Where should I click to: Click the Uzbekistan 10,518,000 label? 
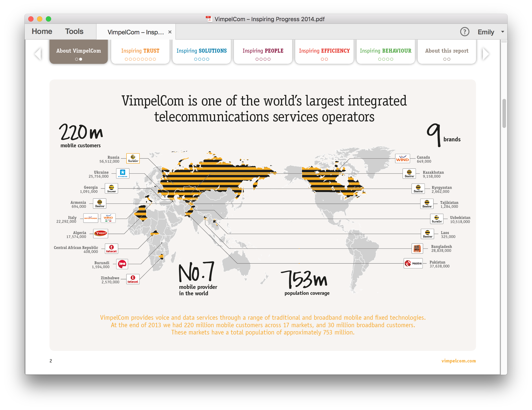(460, 220)
